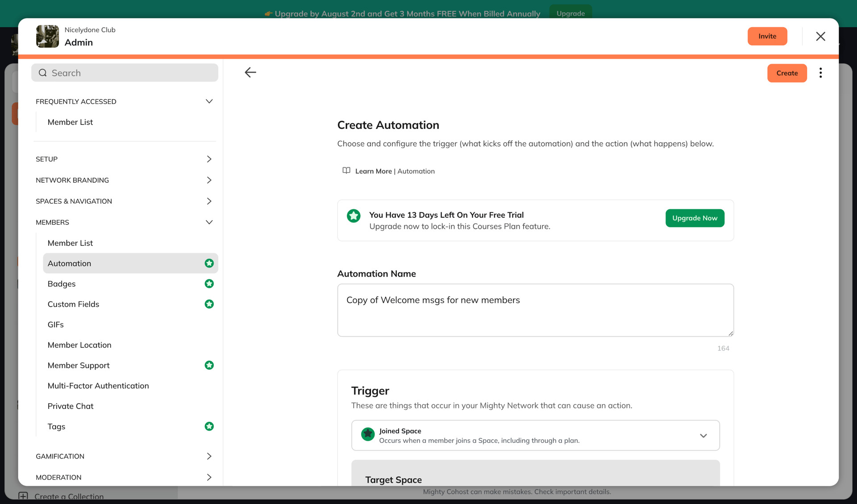857x504 pixels.
Task: Collapse the Frequently Accessed section
Action: pyautogui.click(x=209, y=101)
